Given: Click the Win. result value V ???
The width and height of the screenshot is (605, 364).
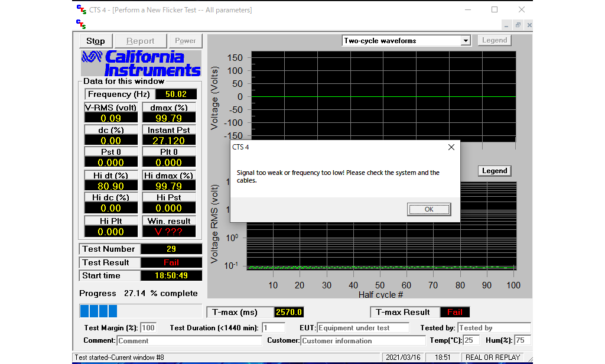Looking at the screenshot, I should click(168, 232).
